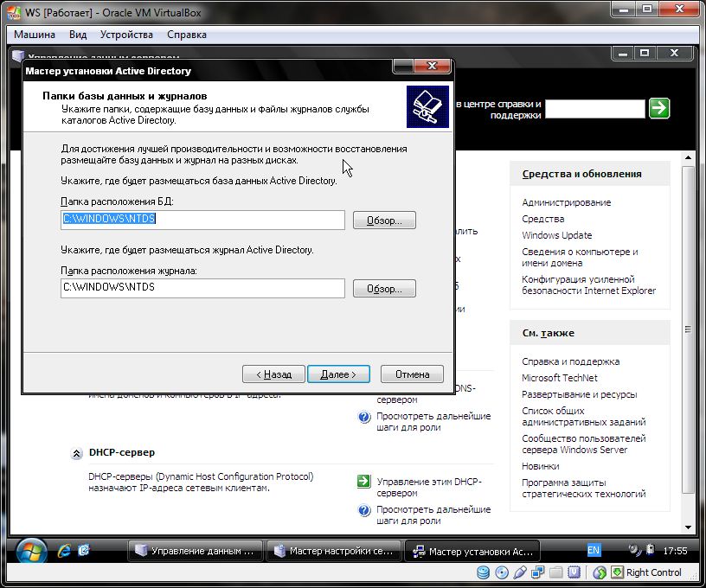
Task: Click the blue question icon in DNS section
Action: click(363, 417)
